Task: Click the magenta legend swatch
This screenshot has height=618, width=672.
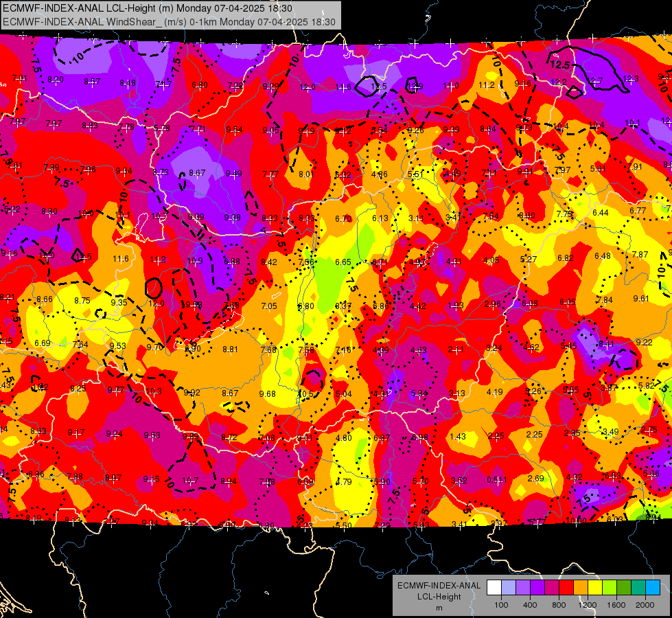Action: click(x=552, y=588)
